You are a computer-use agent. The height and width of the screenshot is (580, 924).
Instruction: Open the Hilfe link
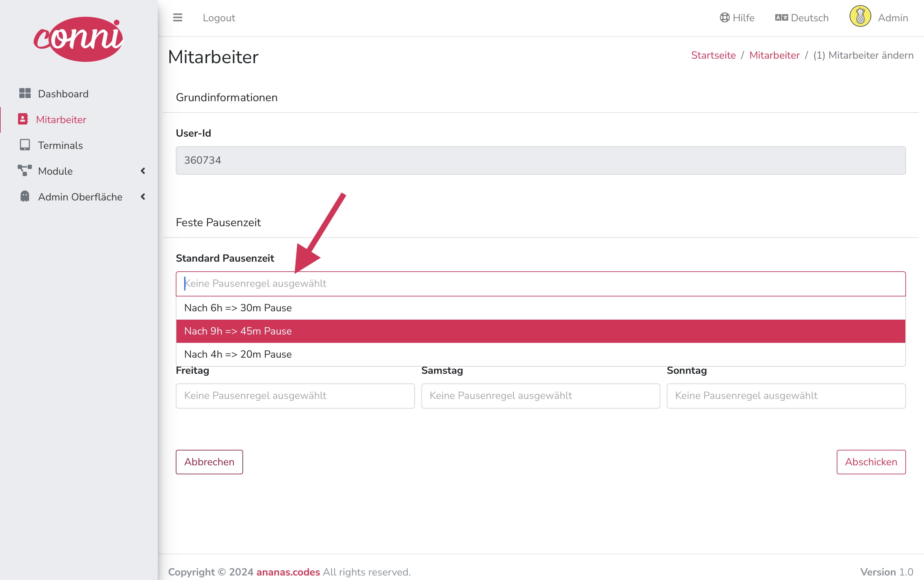click(737, 18)
